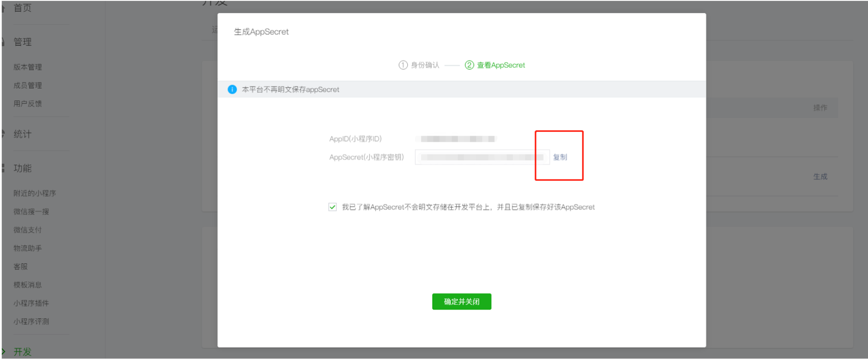
Task: Click 本平台不再明文保存appSecret notice text
Action: (290, 90)
